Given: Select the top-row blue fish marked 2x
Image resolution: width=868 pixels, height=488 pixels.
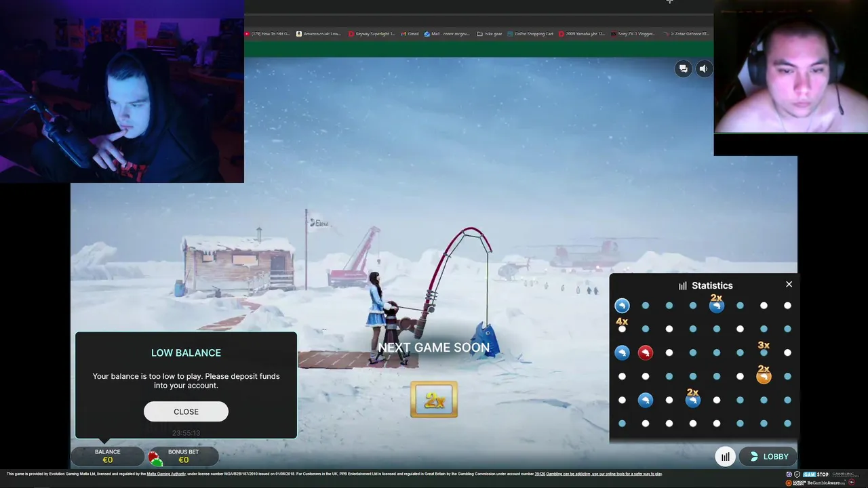Looking at the screenshot, I should (716, 306).
